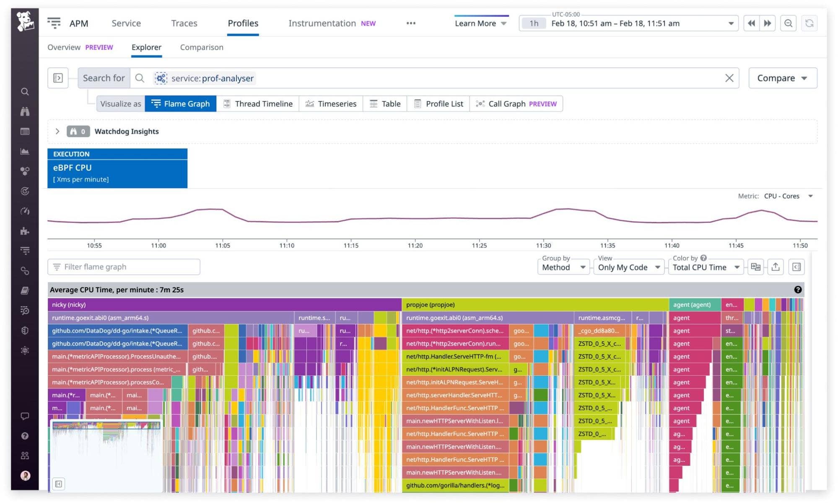Click the Learn More link
This screenshot has height=504, width=838.
point(477,23)
